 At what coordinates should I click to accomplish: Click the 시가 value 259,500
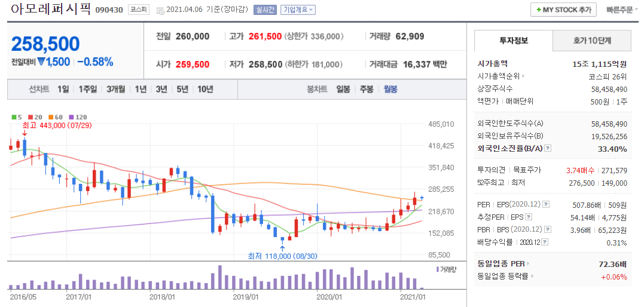[x=193, y=65]
